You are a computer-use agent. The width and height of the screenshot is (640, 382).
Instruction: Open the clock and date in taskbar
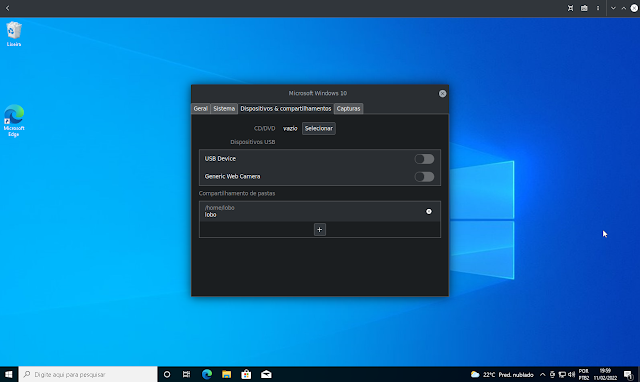point(605,374)
